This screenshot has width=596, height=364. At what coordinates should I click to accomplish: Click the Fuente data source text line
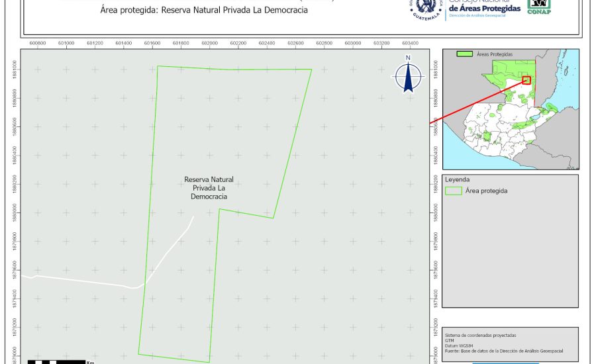507,350
